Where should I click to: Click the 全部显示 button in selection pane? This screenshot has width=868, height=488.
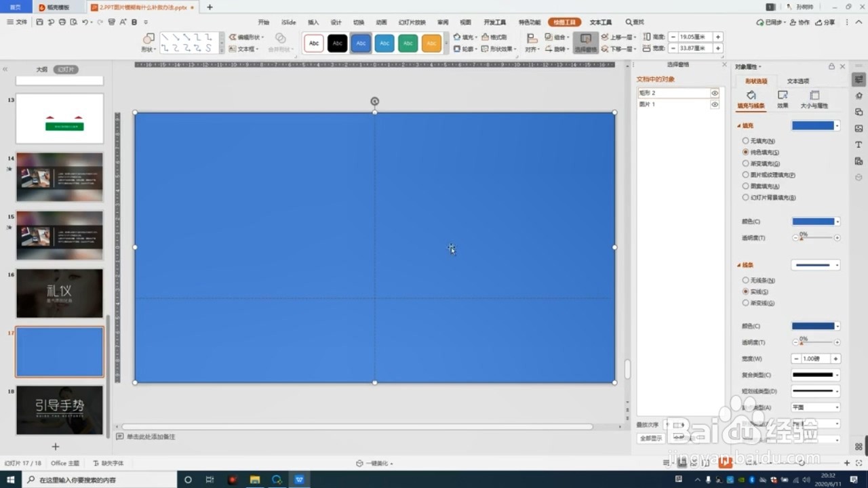[x=651, y=439]
